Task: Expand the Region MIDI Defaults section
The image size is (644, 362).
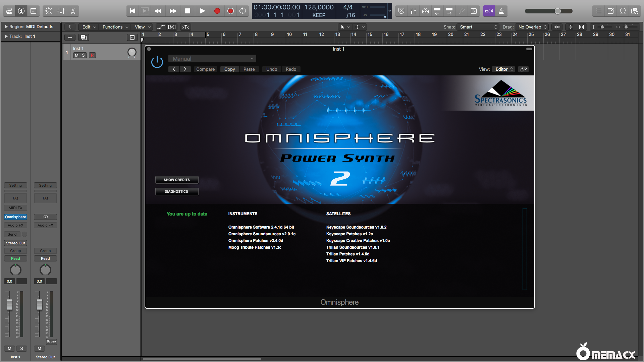Action: (x=6, y=26)
